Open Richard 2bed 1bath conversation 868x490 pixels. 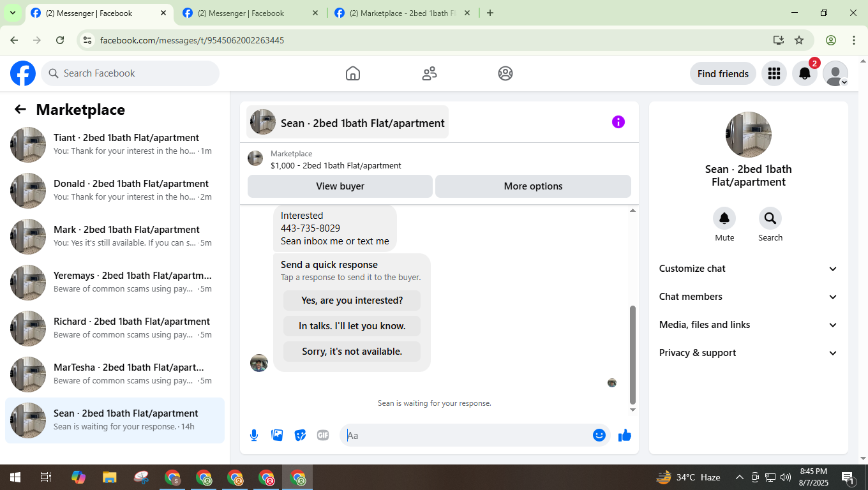(x=115, y=329)
